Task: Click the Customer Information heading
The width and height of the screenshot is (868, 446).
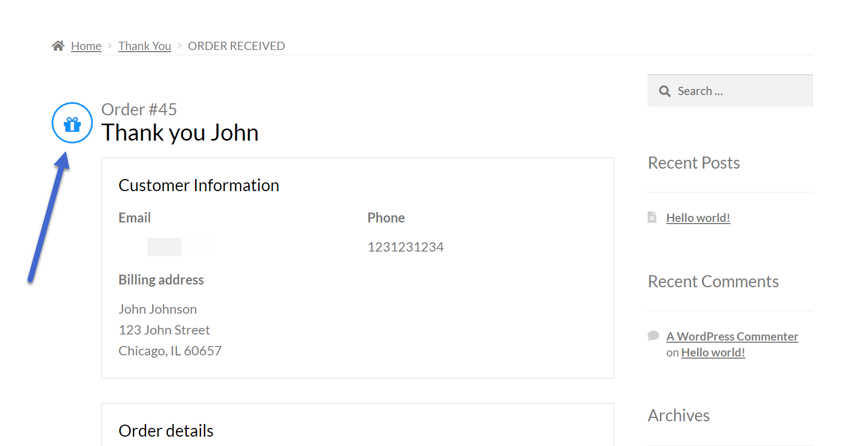Action: pyautogui.click(x=199, y=186)
